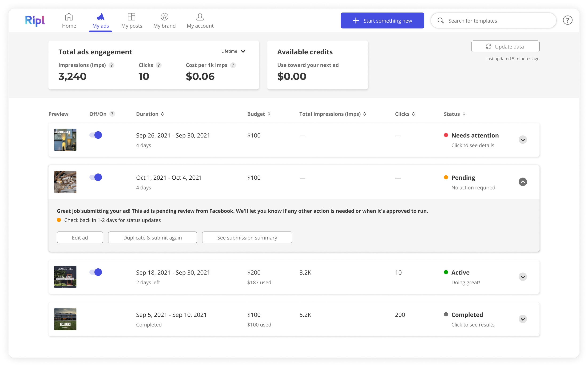Sort ads by Duration arrows

pos(163,114)
